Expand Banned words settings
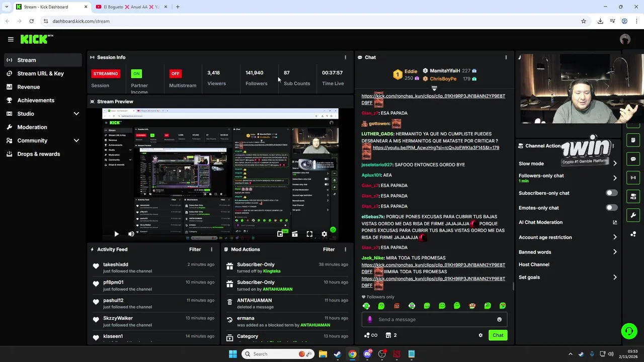 (615, 252)
